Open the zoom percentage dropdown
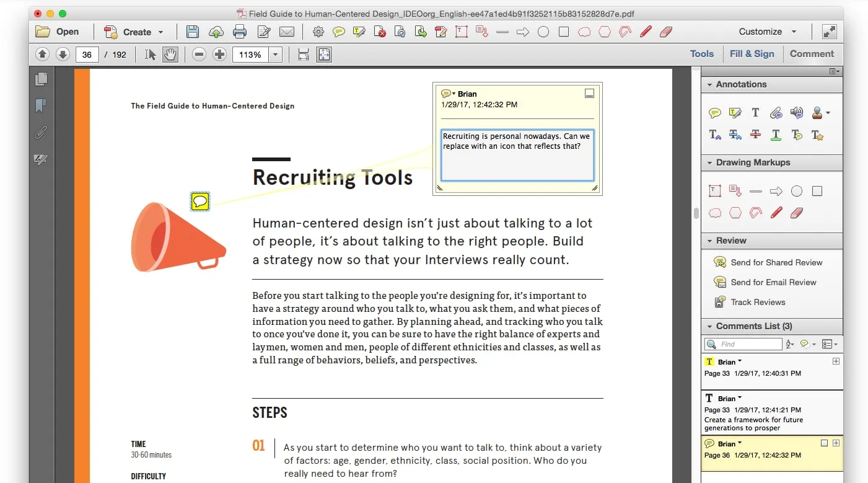Image resolution: width=868 pixels, height=483 pixels. point(276,55)
